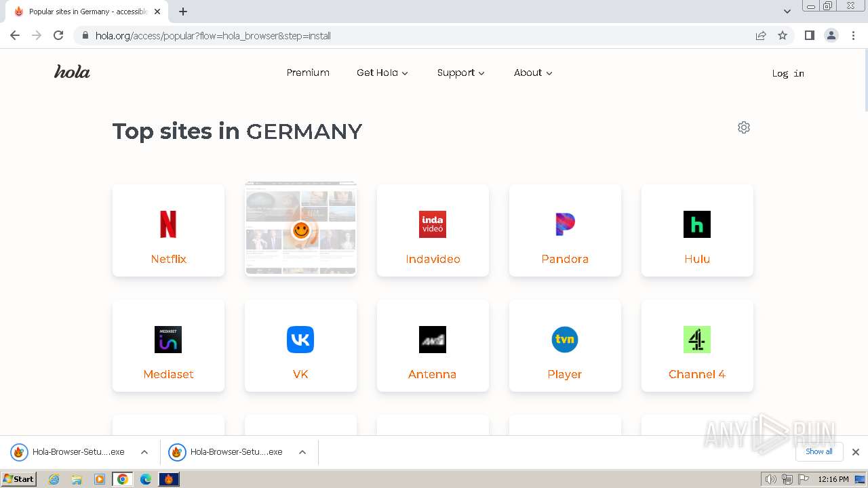Click the Hulu label text
Image resolution: width=868 pixels, height=488 pixels.
point(697,259)
